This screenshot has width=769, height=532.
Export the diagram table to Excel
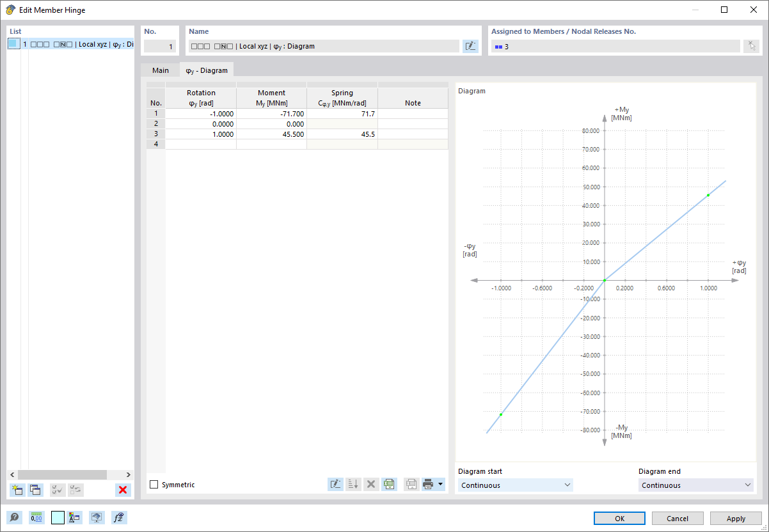[389, 484]
